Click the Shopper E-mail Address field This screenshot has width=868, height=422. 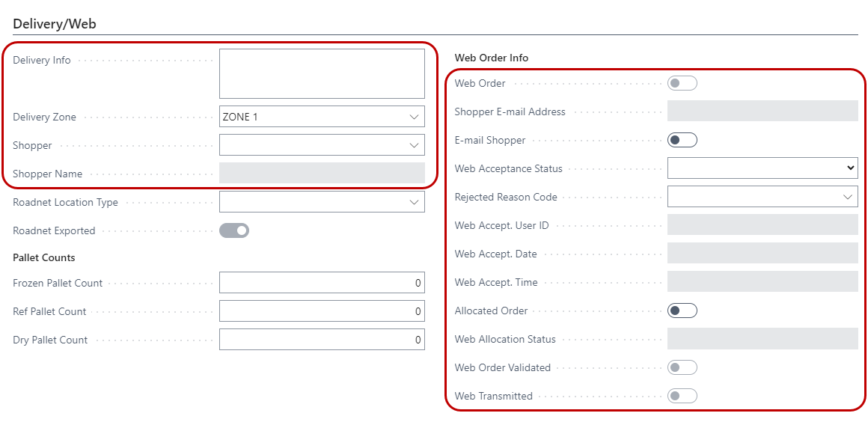pos(762,111)
